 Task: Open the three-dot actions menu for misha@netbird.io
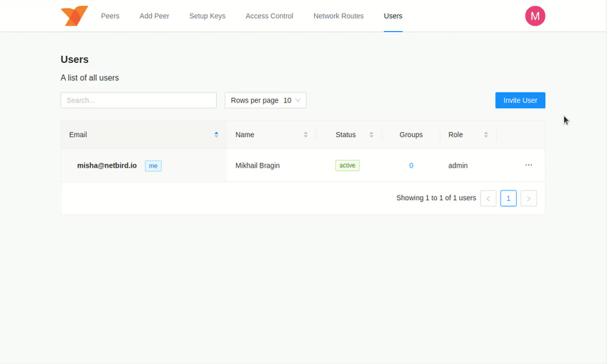point(529,165)
